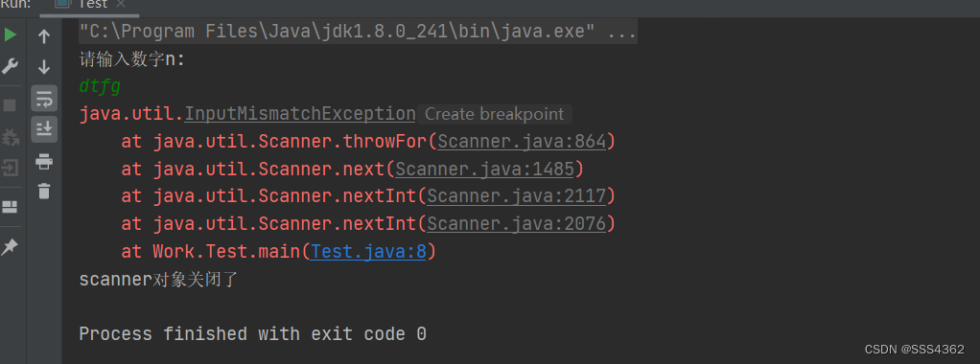Viewport: 980px width, 364px height.
Task: Pin the tab with the pushpin icon
Action: [10, 246]
